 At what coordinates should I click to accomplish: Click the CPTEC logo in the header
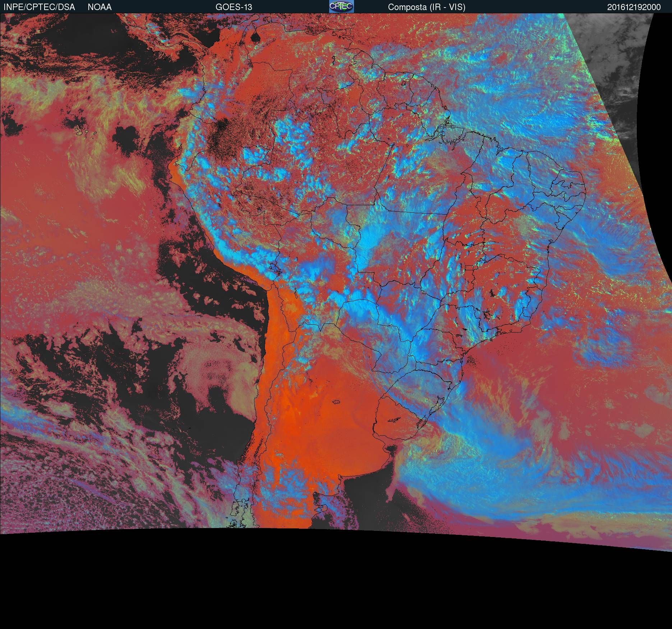(x=341, y=6)
